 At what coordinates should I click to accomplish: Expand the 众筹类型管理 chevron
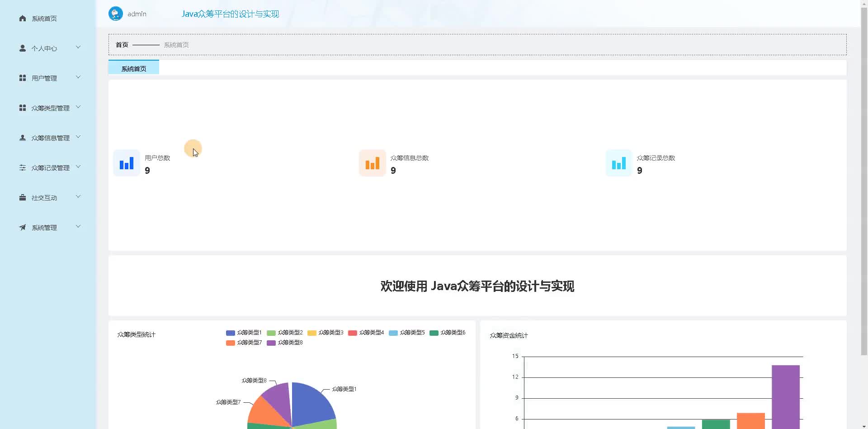(x=78, y=107)
